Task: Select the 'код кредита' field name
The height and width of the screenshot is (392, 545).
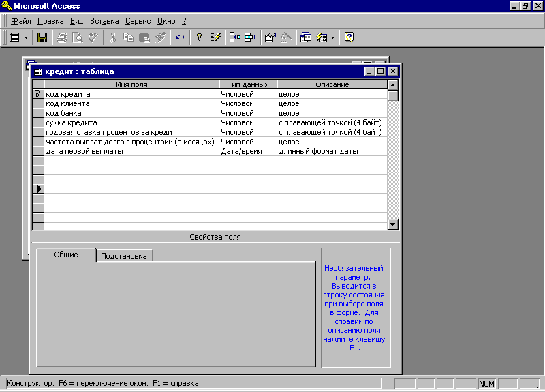Action: tap(131, 94)
